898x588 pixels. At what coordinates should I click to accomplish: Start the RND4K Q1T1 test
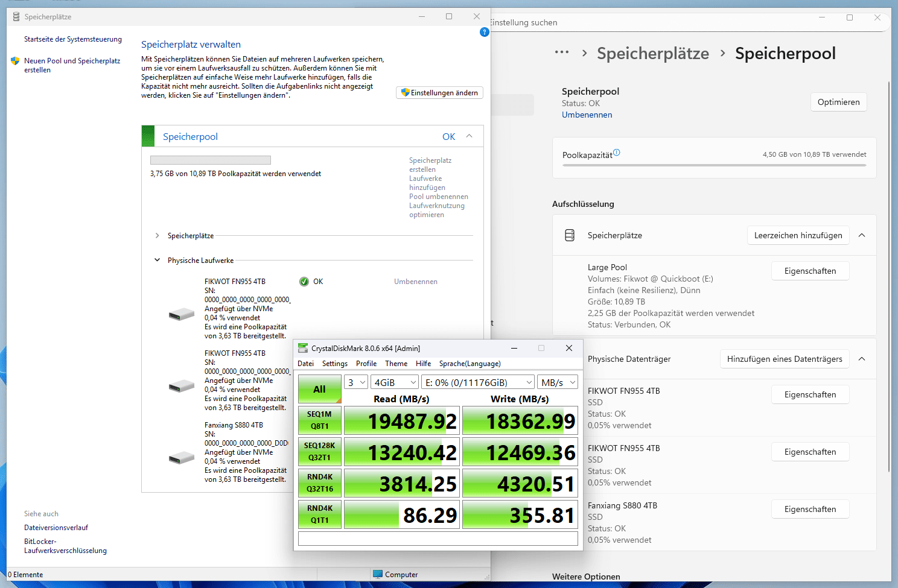320,514
